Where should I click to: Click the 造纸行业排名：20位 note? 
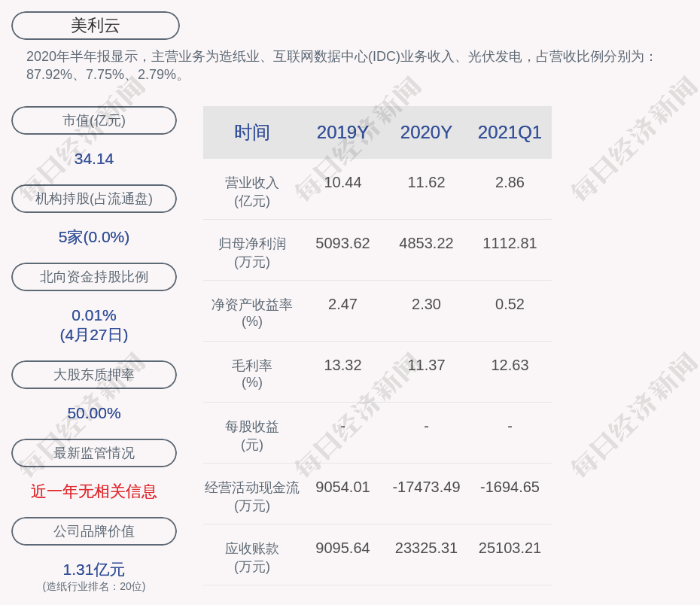click(94, 586)
